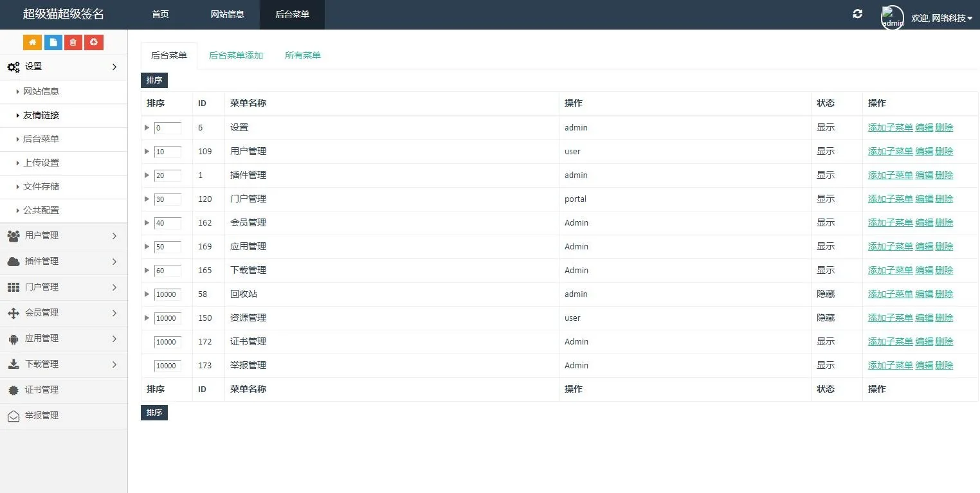Screen dimensions: 980x493
Task: Click the certificate badge icon for 证书管理
Action: tap(13, 390)
